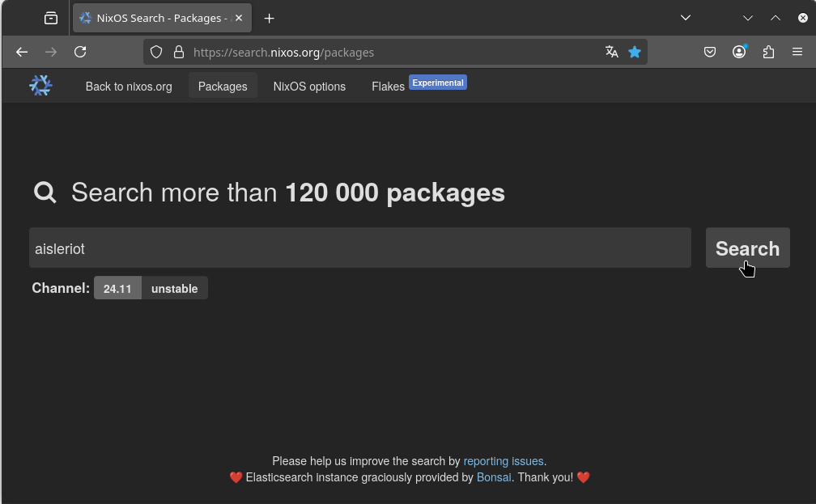816x504 pixels.
Task: Open the Firefox hamburger application menu
Action: 797,52
